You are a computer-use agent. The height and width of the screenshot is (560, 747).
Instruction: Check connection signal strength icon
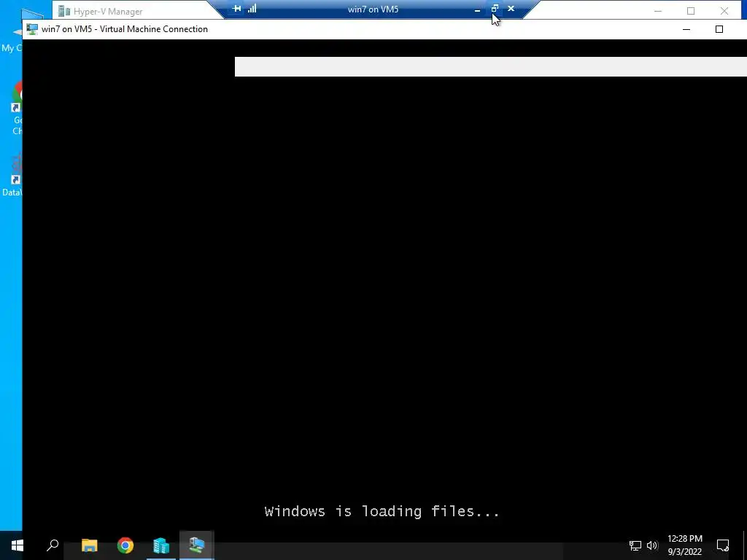coord(252,9)
